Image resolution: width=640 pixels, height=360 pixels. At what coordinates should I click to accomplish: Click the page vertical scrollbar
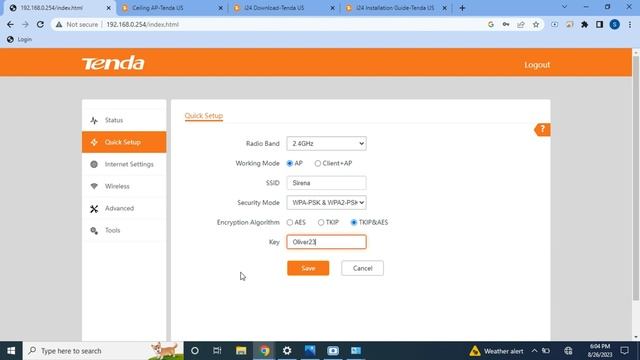(636, 178)
